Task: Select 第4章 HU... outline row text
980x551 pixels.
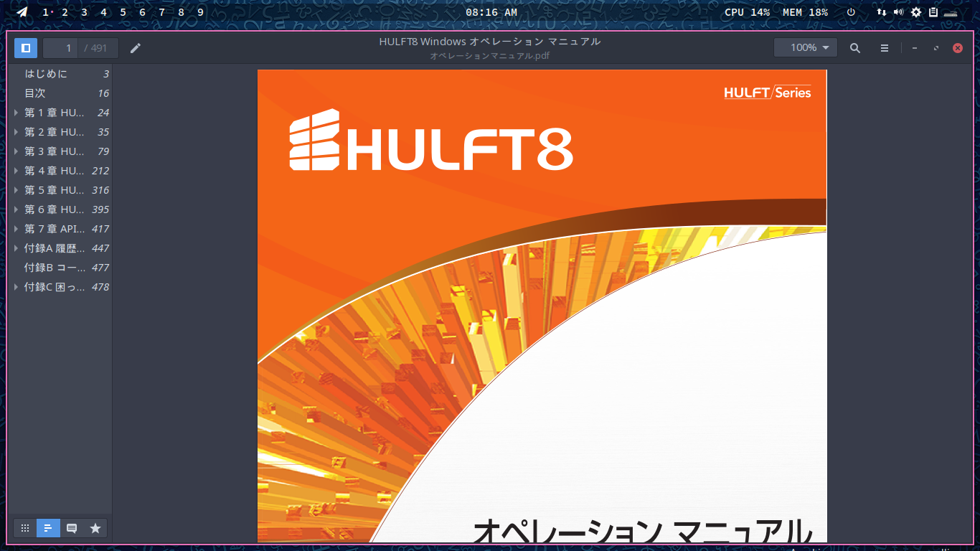Action: [55, 171]
